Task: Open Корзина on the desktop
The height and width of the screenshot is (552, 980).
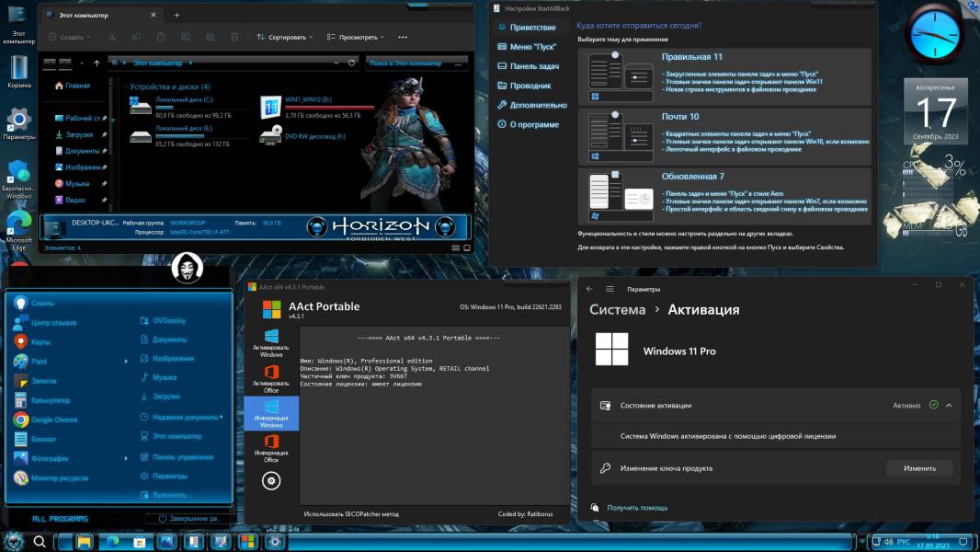Action: click(x=18, y=72)
